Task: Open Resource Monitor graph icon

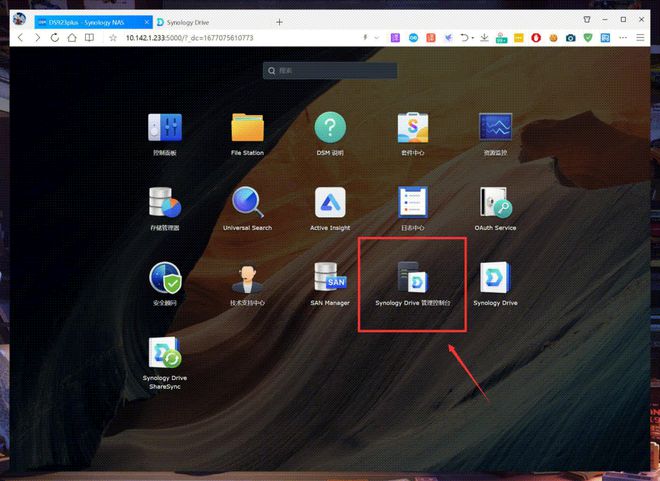Action: pyautogui.click(x=495, y=127)
